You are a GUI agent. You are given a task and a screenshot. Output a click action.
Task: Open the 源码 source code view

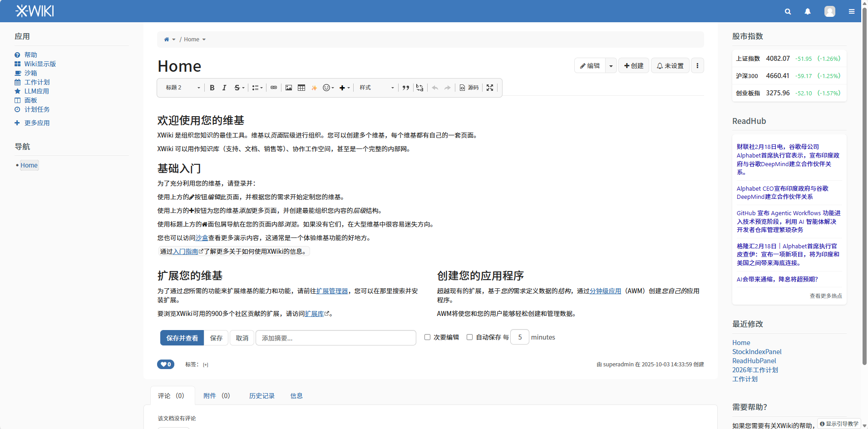click(x=469, y=88)
